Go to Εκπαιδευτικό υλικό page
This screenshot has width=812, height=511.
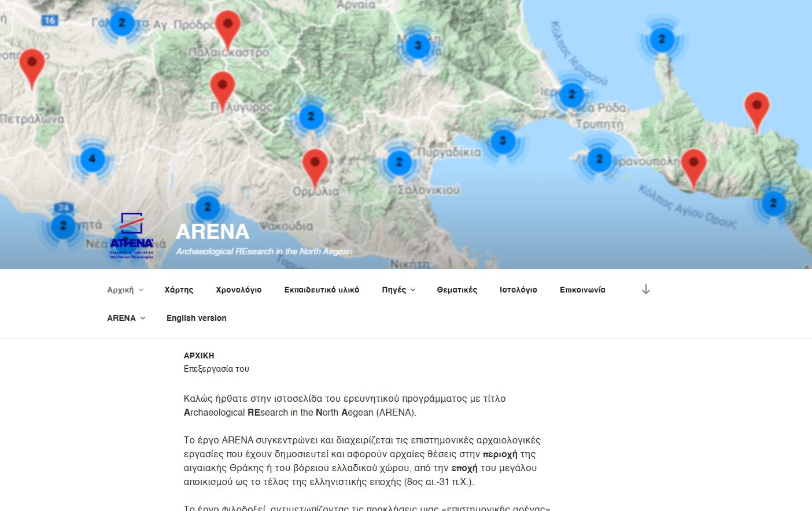click(x=322, y=290)
